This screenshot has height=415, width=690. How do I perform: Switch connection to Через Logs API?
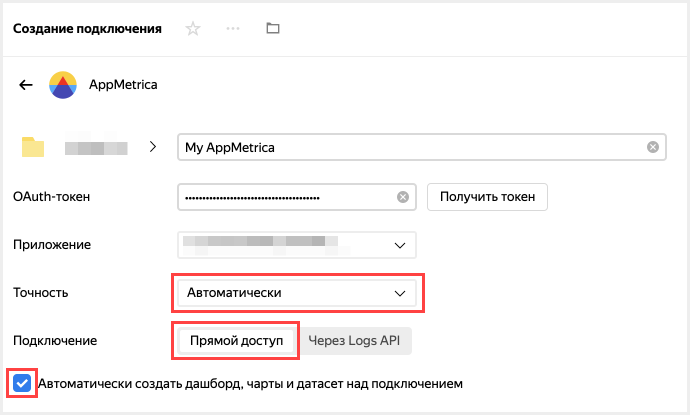click(x=357, y=341)
